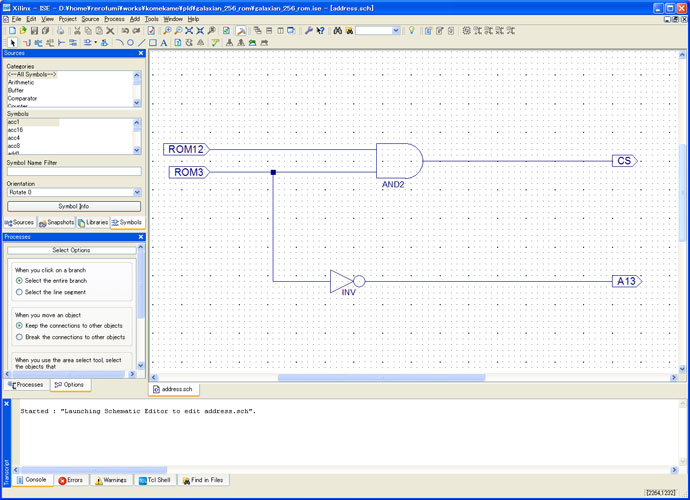Click the address.sch document tab

pos(173,389)
